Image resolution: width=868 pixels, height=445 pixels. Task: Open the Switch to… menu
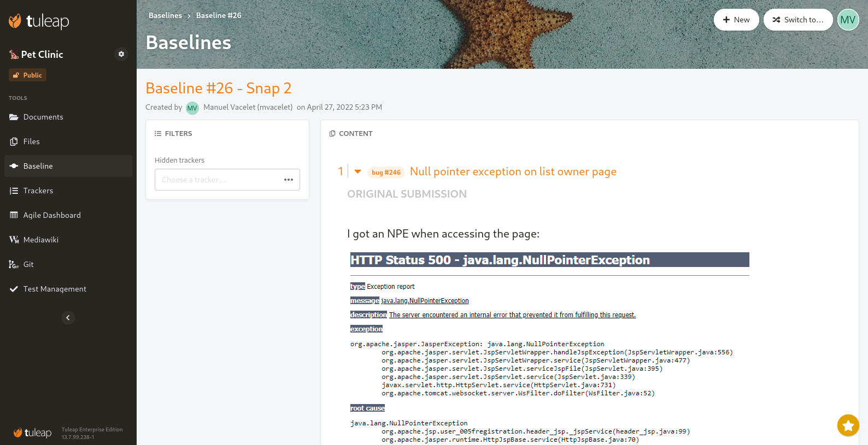point(797,20)
